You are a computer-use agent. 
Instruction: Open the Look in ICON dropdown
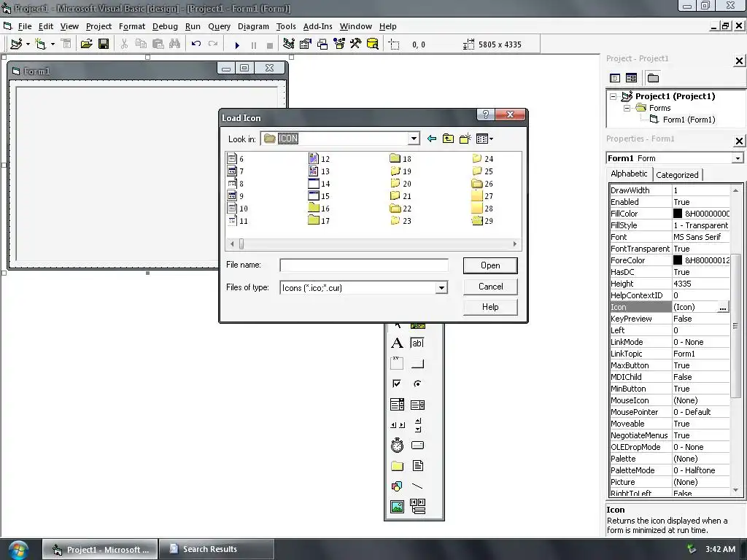click(x=414, y=139)
